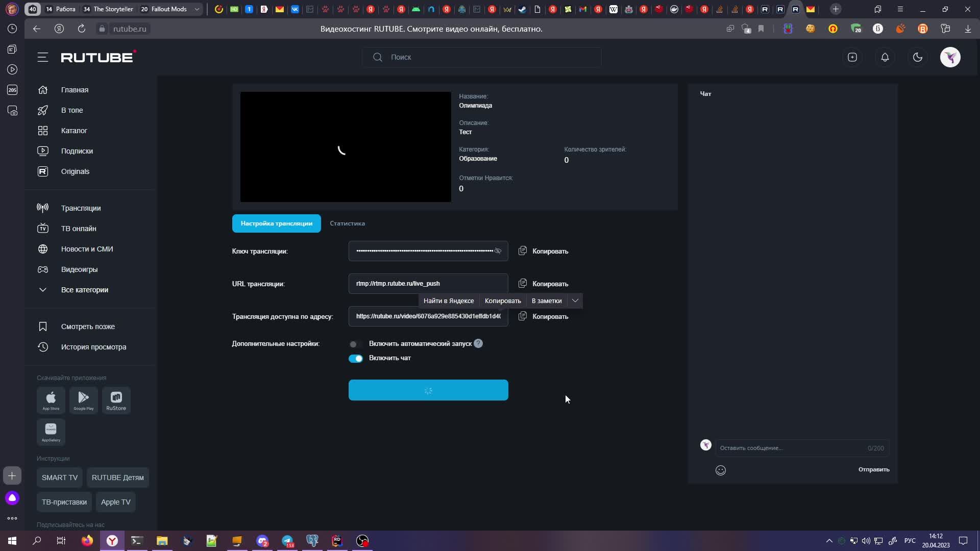Click help icon beside automatic launch
Screen dimensions: 980x551
(478, 344)
